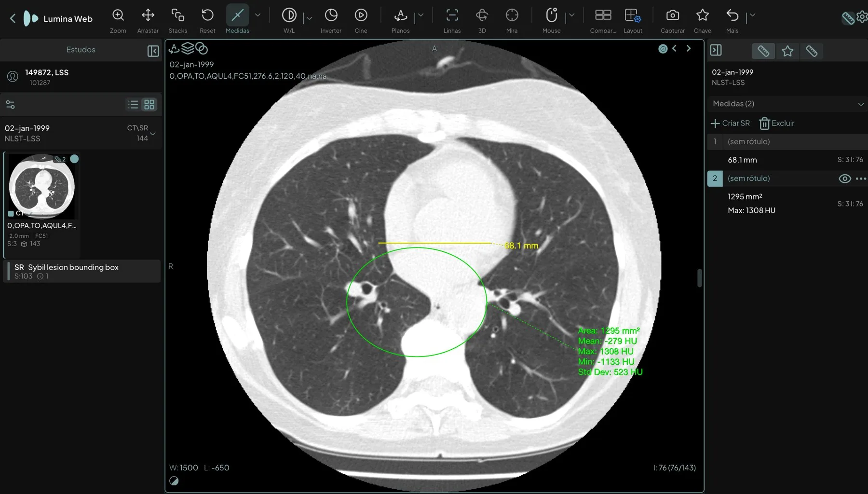
Task: Select the Arrastar pan tool
Action: tap(148, 20)
